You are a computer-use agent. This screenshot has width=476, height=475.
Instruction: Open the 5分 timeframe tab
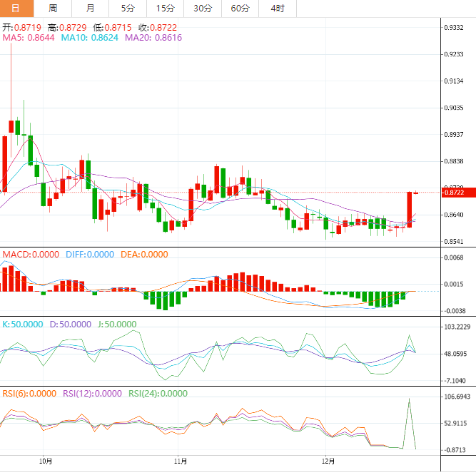(x=128, y=8)
